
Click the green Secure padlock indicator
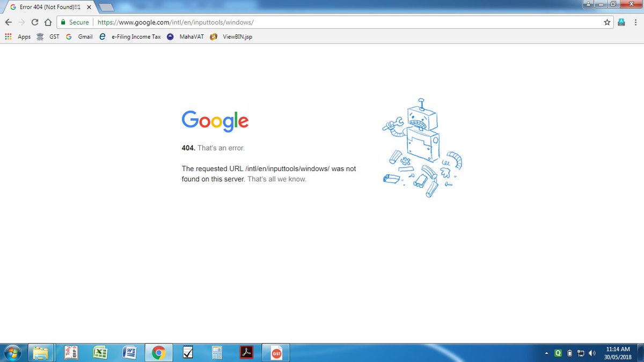click(x=75, y=23)
